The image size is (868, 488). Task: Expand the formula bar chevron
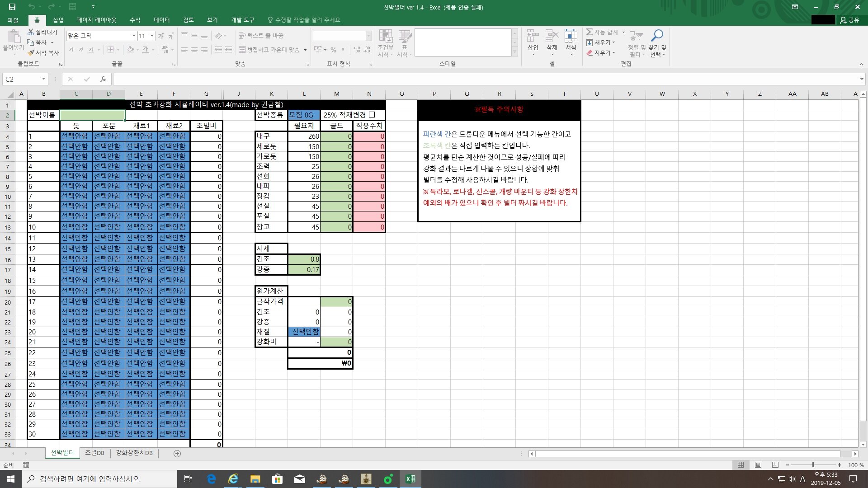click(x=862, y=79)
